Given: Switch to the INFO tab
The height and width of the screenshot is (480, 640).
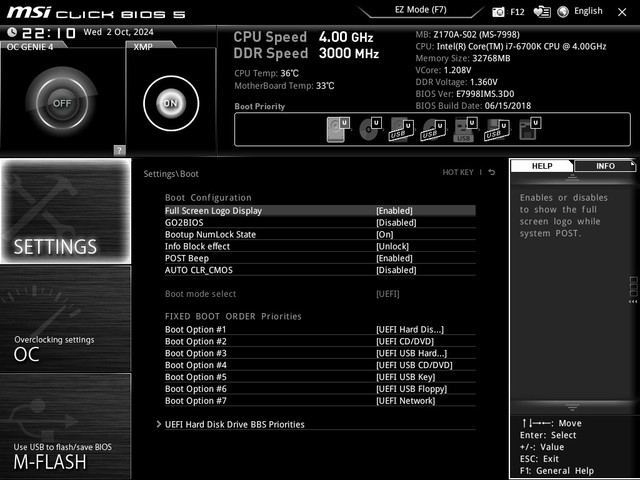Looking at the screenshot, I should click(605, 166).
